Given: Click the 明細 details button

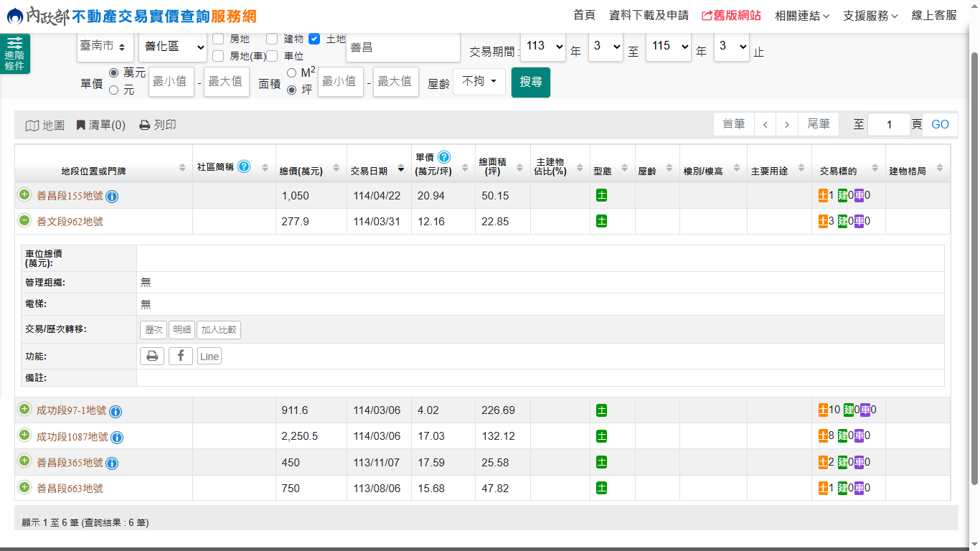Looking at the screenshot, I should tap(182, 330).
